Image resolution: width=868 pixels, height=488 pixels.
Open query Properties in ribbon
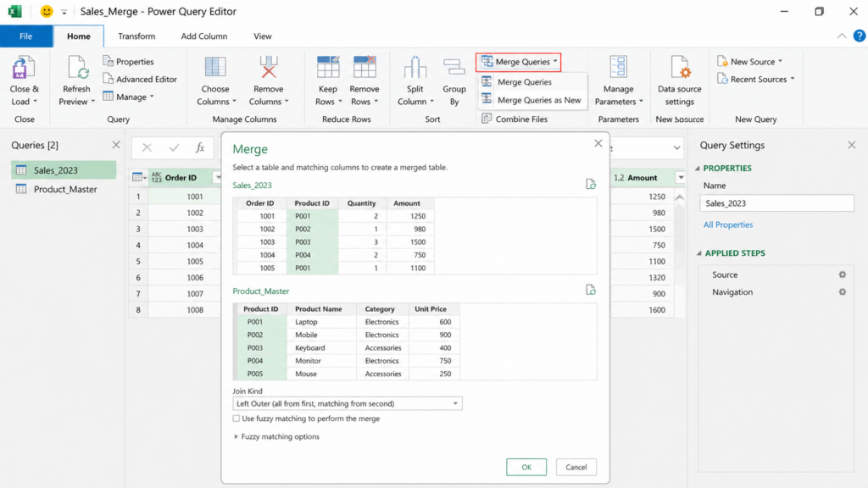(x=129, y=61)
